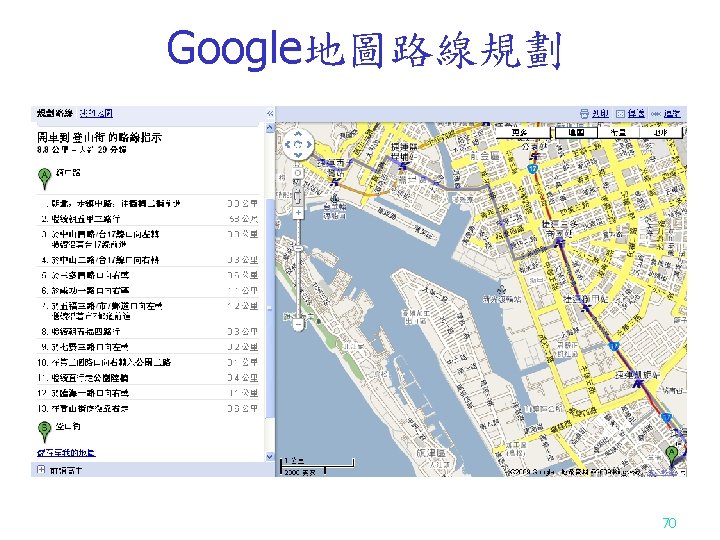Click the chain link icon in the map header
720x540 pixels.
click(656, 113)
